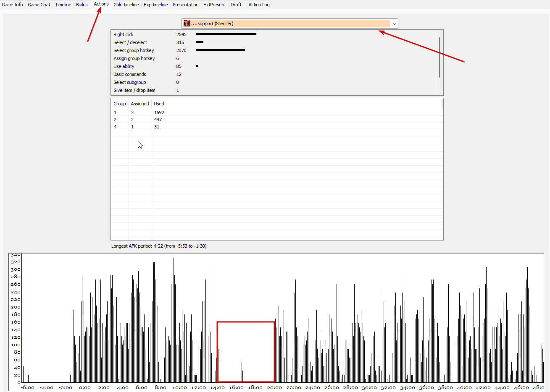550x392 pixels.
Task: Switch to the Game Chat tab
Action: (x=39, y=5)
